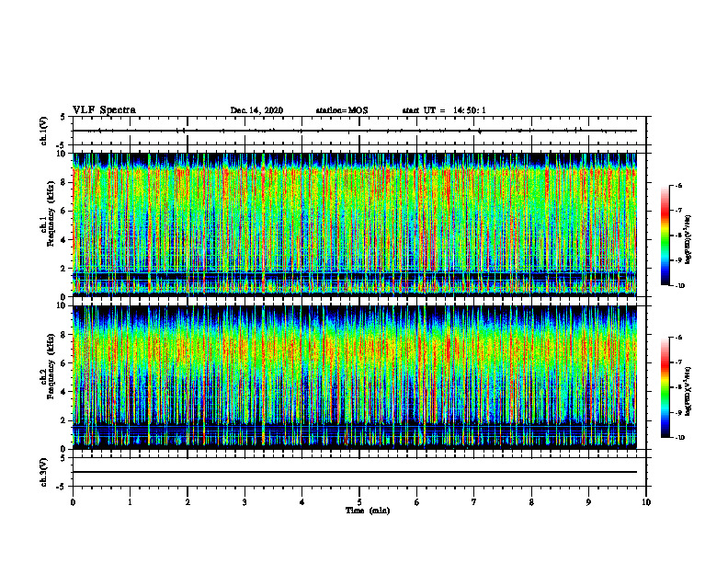Click the time axis tick label "2"
Viewport: 728px width, 563px height.
pyautogui.click(x=188, y=502)
